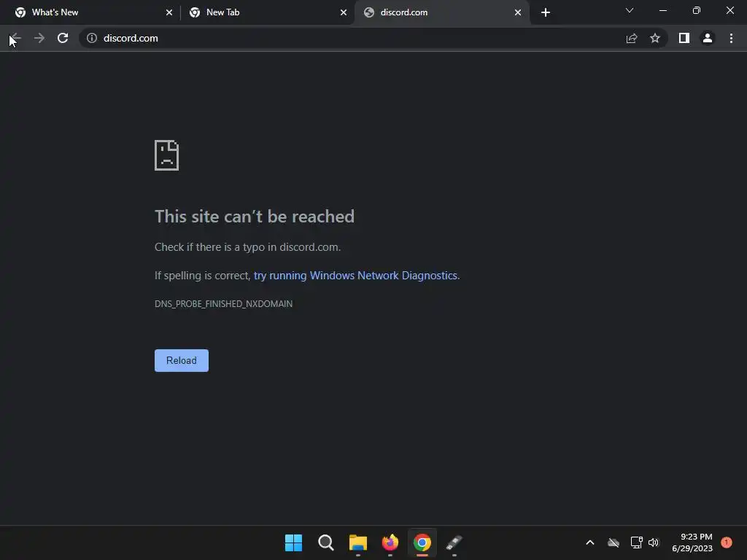The image size is (747, 560).
Task: Click the cloud sync tray icon
Action: pos(614,542)
